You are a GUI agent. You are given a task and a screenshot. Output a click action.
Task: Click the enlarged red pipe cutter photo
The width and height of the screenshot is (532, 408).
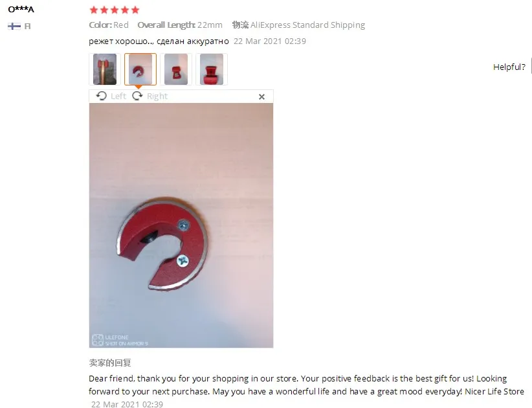coord(181,225)
